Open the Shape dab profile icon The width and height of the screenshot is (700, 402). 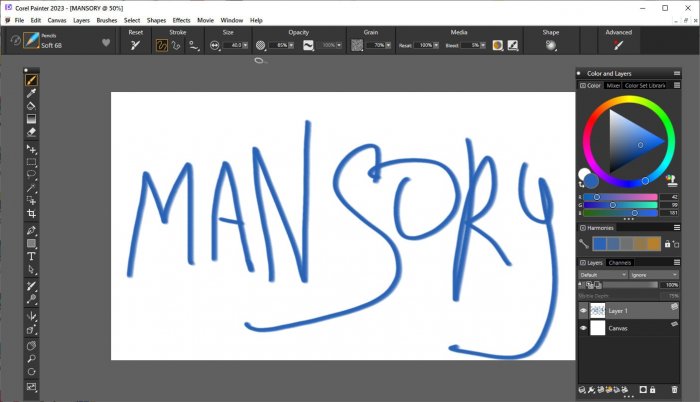click(x=551, y=45)
